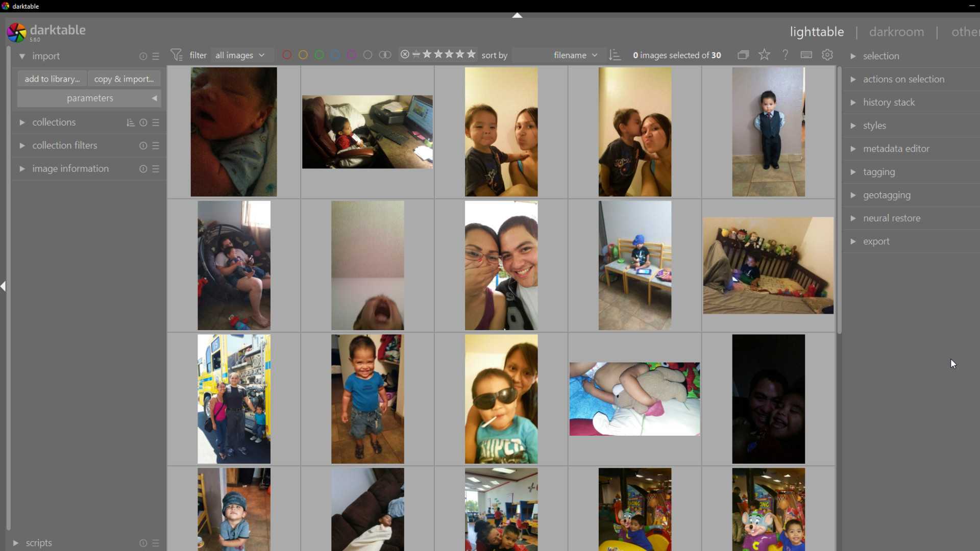Set rating filter to four stars
Viewport: 980px width, 551px height.
pyautogui.click(x=460, y=54)
